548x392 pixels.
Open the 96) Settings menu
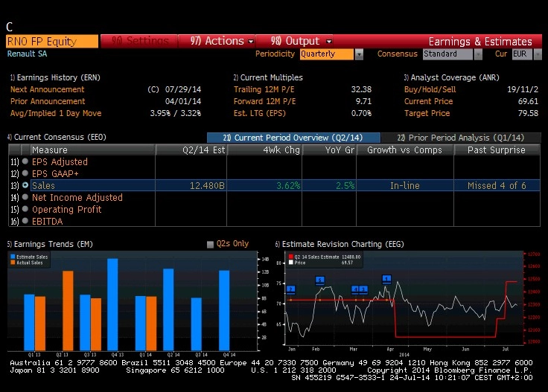click(x=139, y=41)
